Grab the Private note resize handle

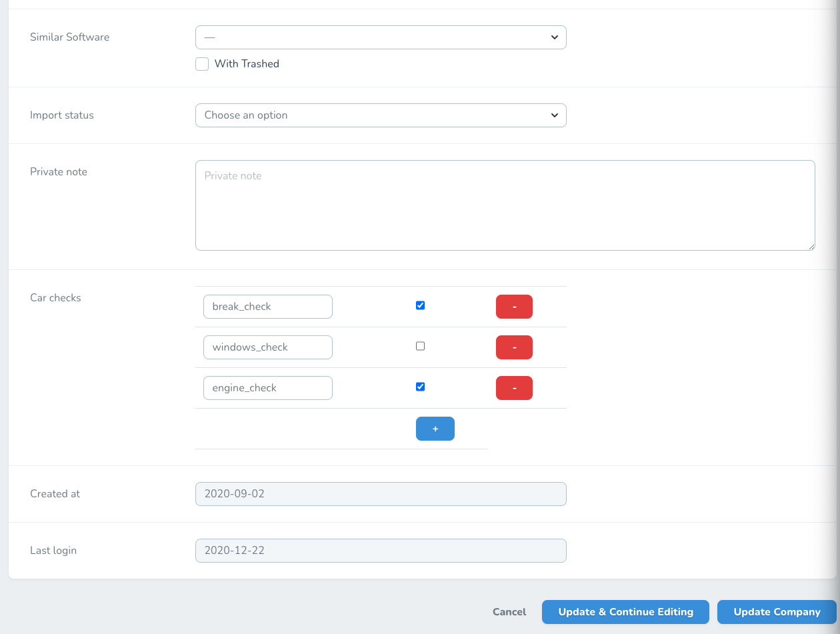point(811,246)
